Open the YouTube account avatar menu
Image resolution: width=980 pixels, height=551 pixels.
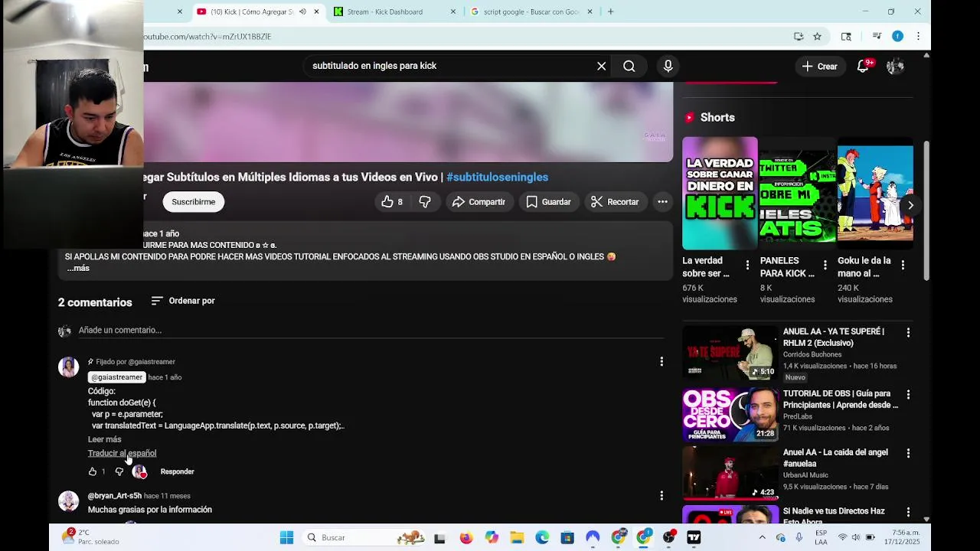tap(895, 67)
